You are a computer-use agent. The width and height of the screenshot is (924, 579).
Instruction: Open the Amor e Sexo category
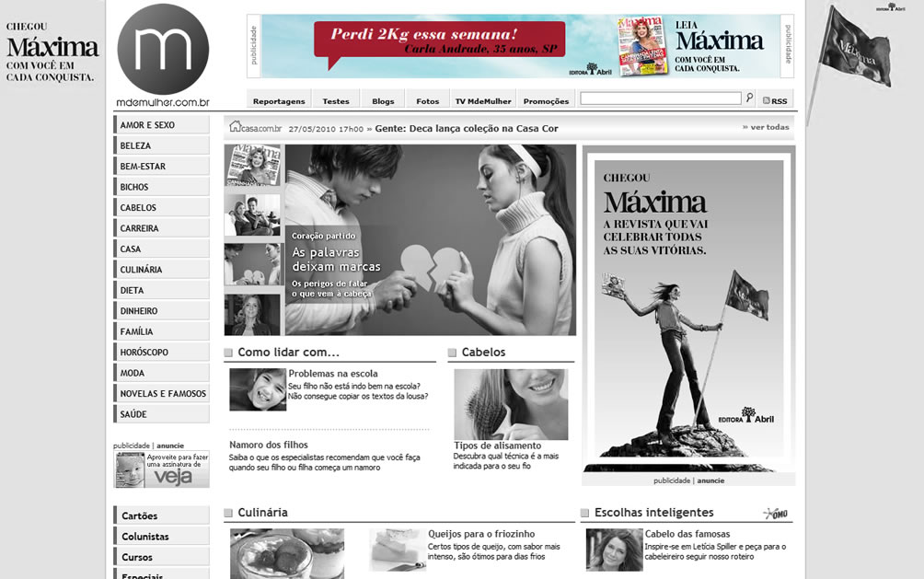pyautogui.click(x=161, y=125)
